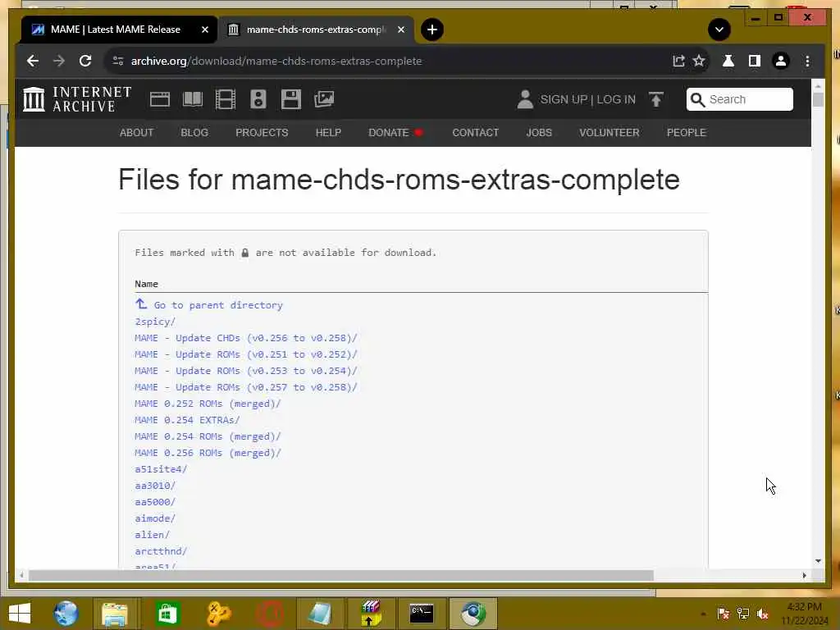This screenshot has width=840, height=630.
Task: Open the Chrome three-dot menu
Action: (807, 61)
